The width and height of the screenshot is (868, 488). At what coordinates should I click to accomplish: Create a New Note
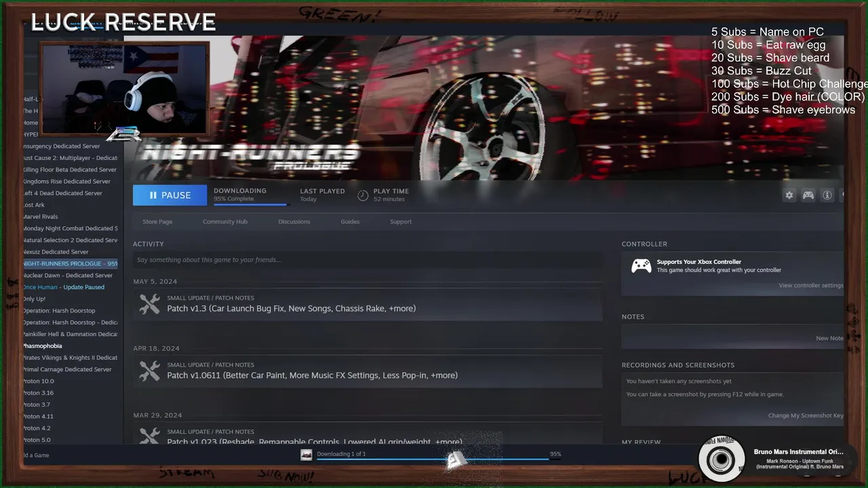coord(829,338)
